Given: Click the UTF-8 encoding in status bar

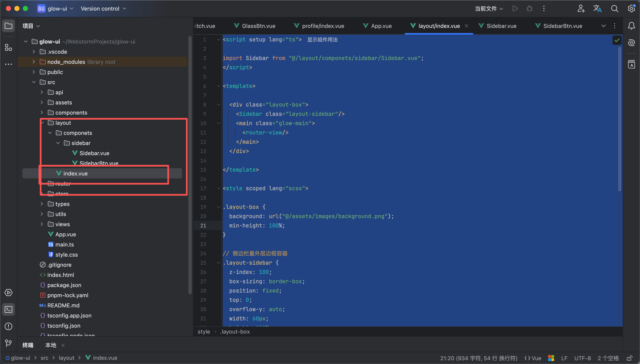Looking at the screenshot, I should pyautogui.click(x=582, y=358).
